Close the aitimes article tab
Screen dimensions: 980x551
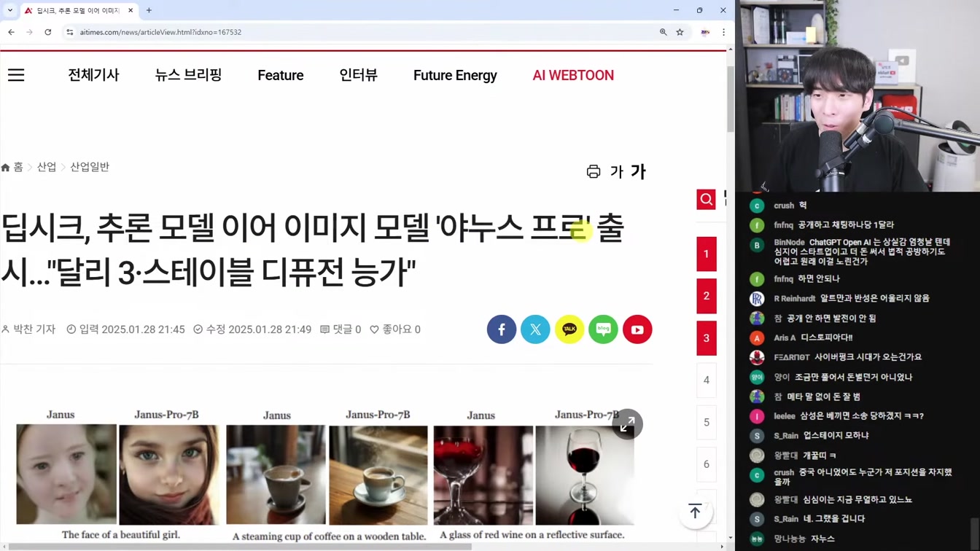coord(131,10)
